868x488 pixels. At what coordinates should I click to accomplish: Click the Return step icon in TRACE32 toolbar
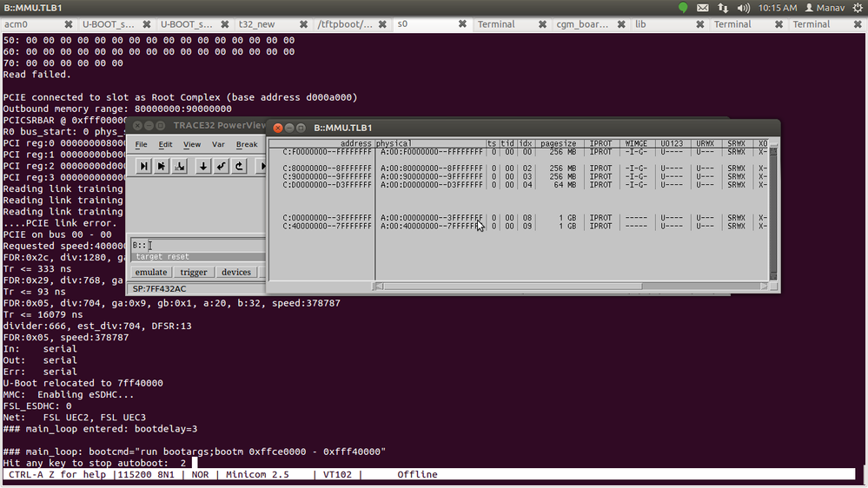click(221, 166)
